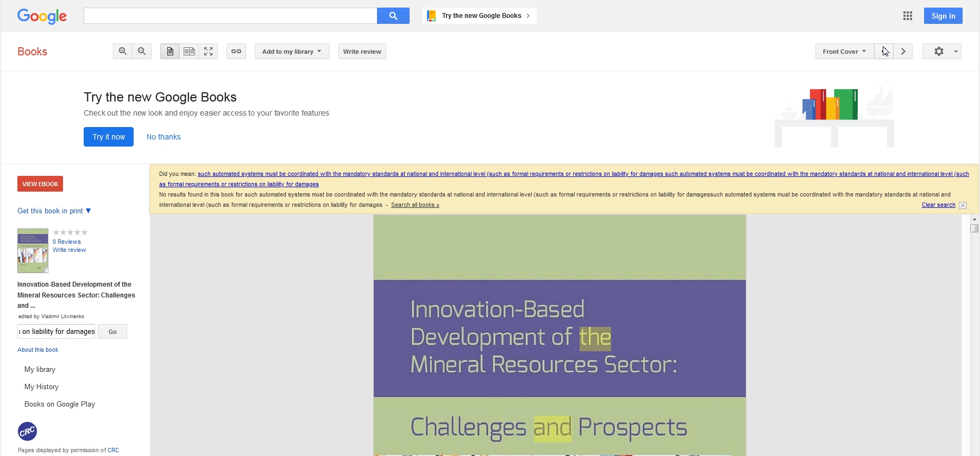This screenshot has height=456, width=980.
Task: Click the CRC publisher logo
Action: pos(27,432)
